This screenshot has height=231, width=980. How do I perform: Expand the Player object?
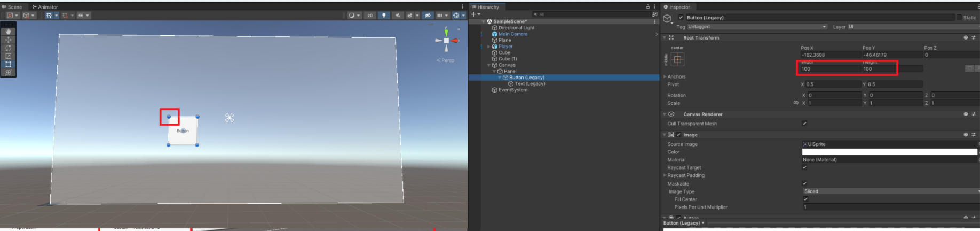click(488, 47)
